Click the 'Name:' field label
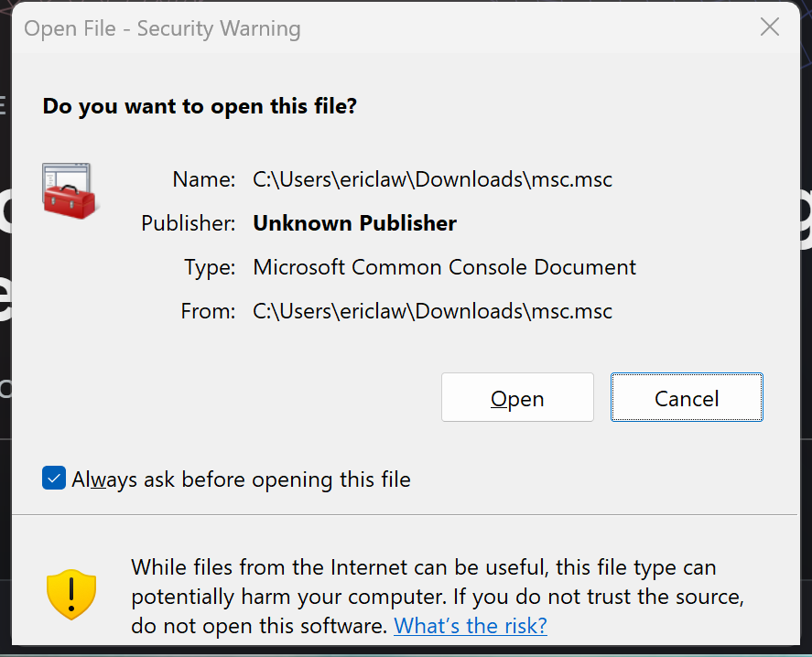 point(205,179)
